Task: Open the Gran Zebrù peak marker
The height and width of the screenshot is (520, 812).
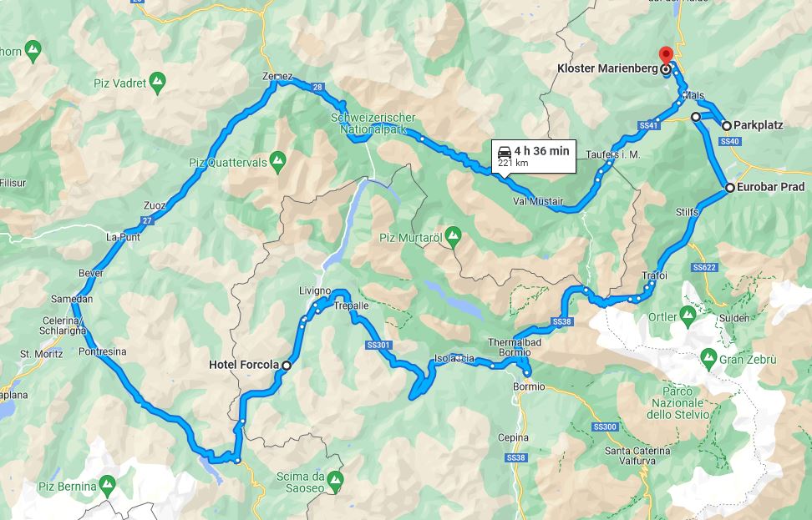Action: 708,357
